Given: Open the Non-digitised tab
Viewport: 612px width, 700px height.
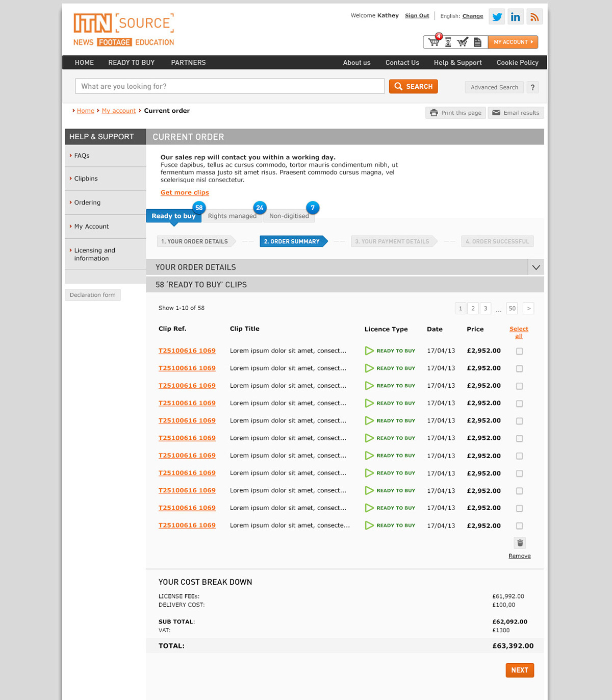Looking at the screenshot, I should (289, 215).
